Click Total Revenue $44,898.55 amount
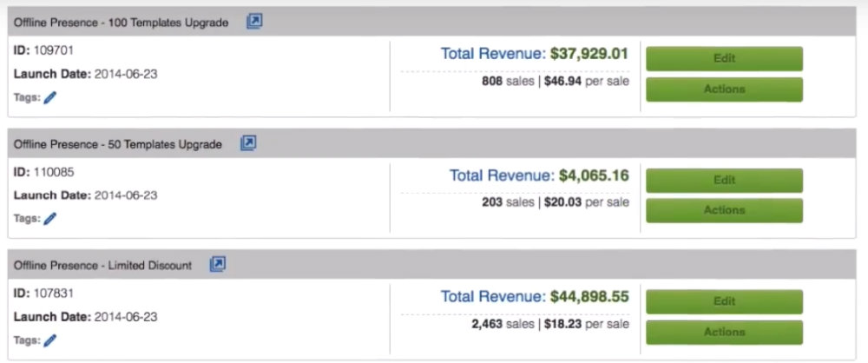 [x=589, y=297]
